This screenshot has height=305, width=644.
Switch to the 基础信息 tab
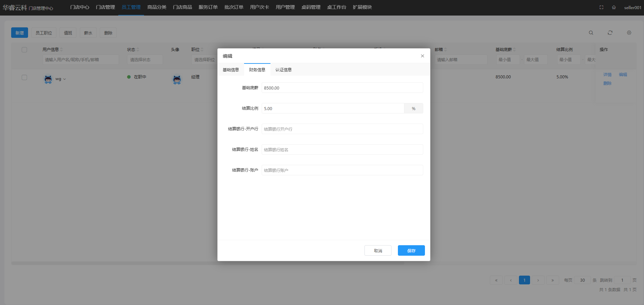coord(231,70)
